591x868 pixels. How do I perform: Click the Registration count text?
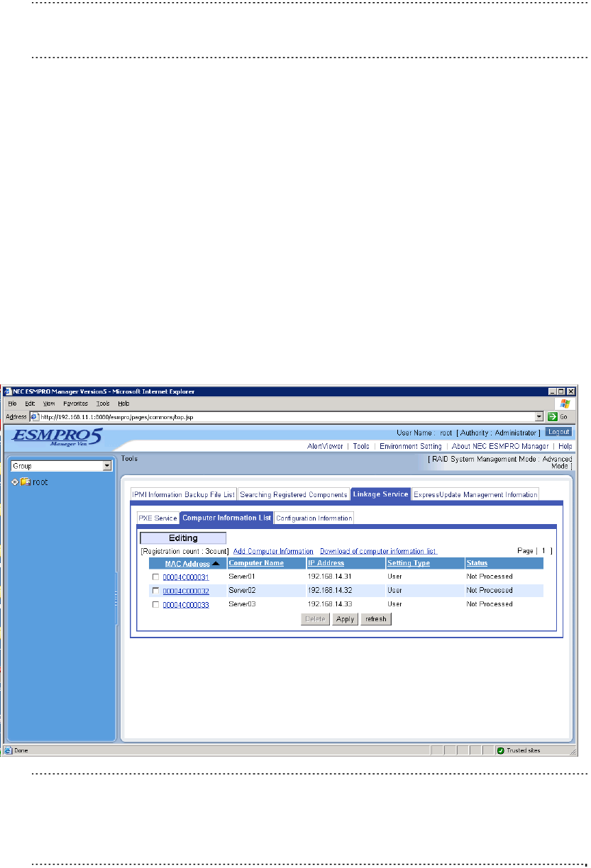[184, 551]
